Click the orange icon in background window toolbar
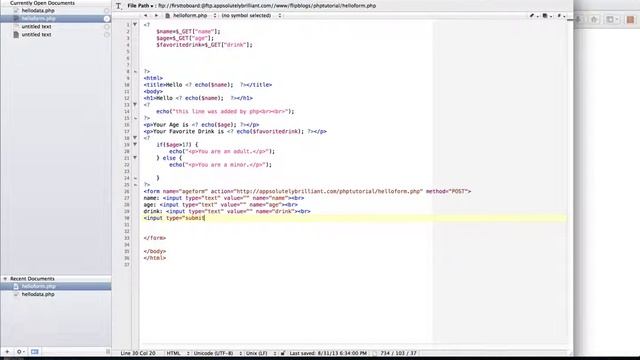 point(631,20)
